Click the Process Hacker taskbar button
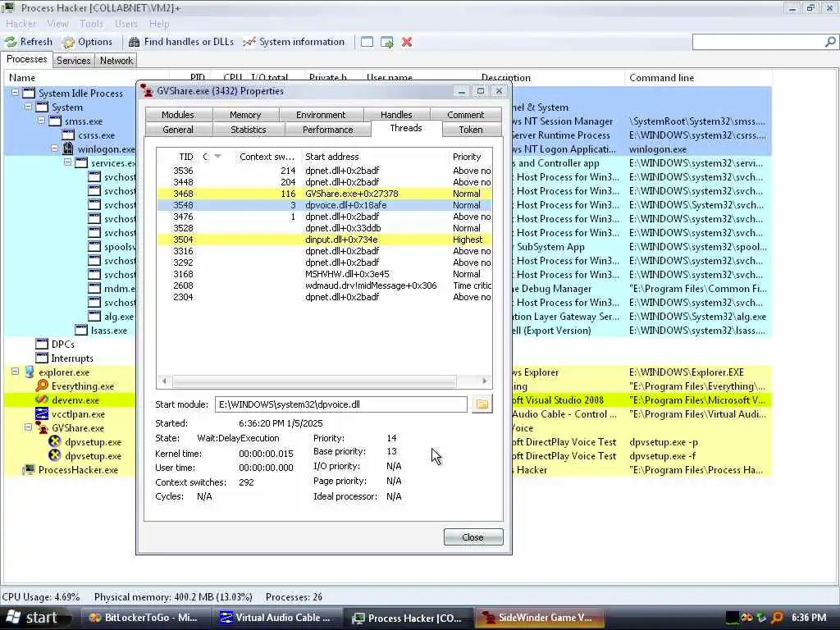 (408, 618)
